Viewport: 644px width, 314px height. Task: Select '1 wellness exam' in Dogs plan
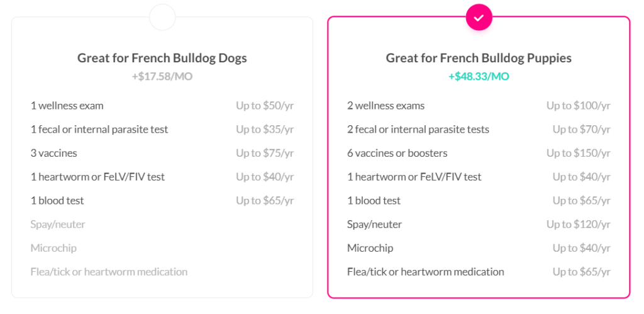click(x=67, y=106)
